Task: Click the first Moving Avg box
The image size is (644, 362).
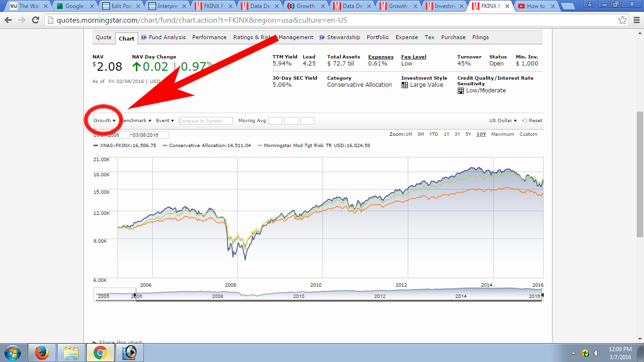Action: pyautogui.click(x=275, y=121)
